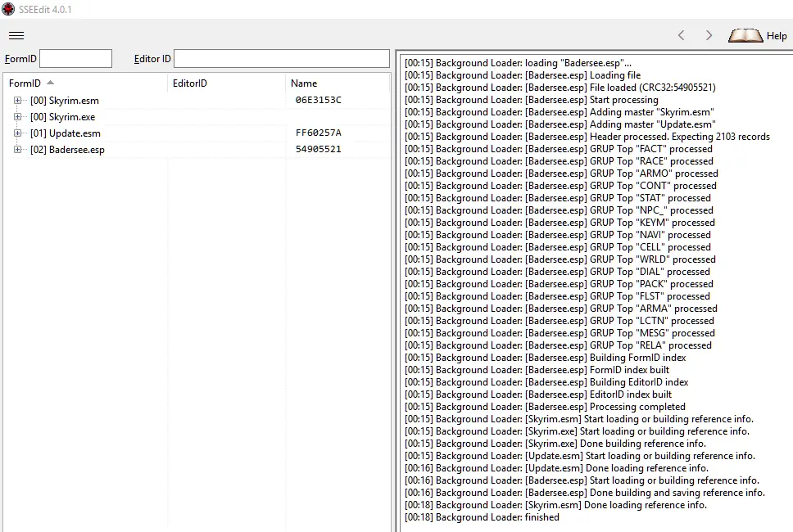Click log line GRUP Top "ARMO" processed
This screenshot has width=793, height=532.
point(561,174)
